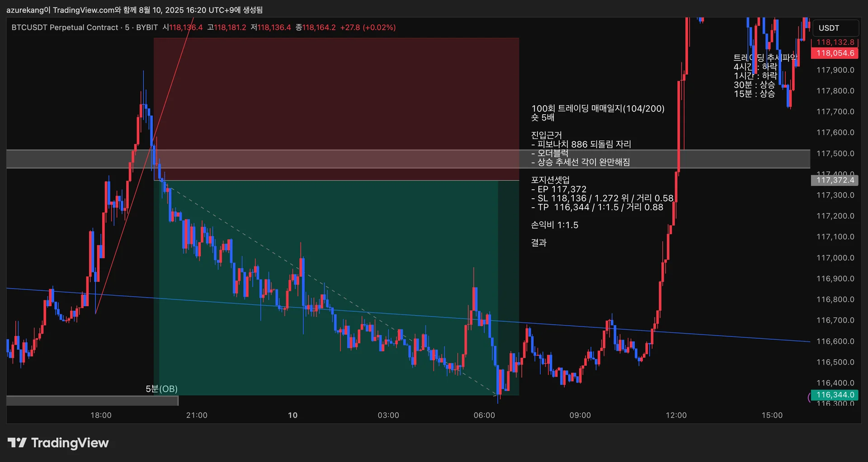Click the 06:00 time axis label

[484, 415]
